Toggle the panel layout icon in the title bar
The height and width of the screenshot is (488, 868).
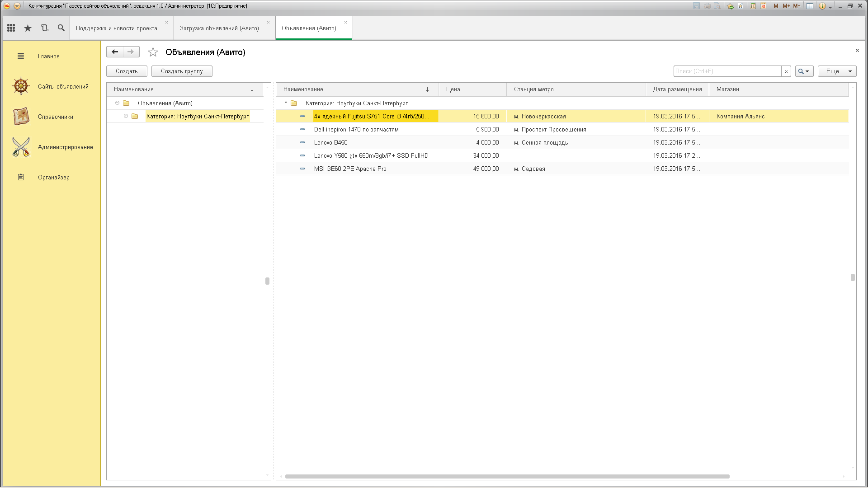click(810, 6)
